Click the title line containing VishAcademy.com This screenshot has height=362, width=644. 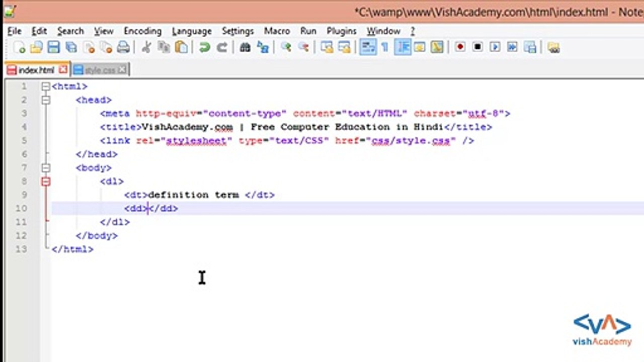tap(296, 127)
